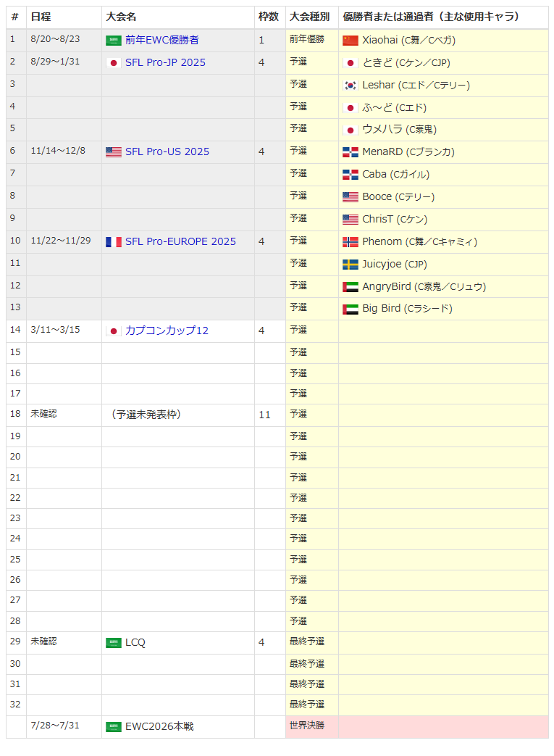This screenshot has height=756, width=554.
Task: Click the 枠数 column header
Action: (x=269, y=17)
